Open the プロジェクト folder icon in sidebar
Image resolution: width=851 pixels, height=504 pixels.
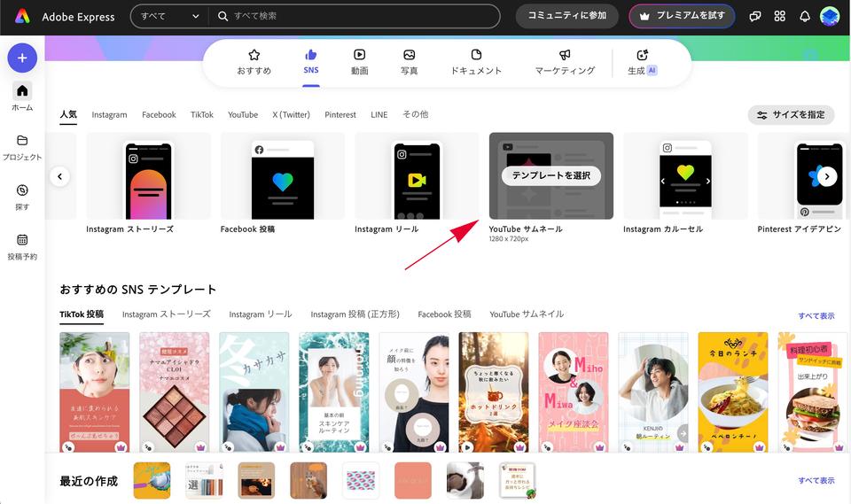coord(22,140)
